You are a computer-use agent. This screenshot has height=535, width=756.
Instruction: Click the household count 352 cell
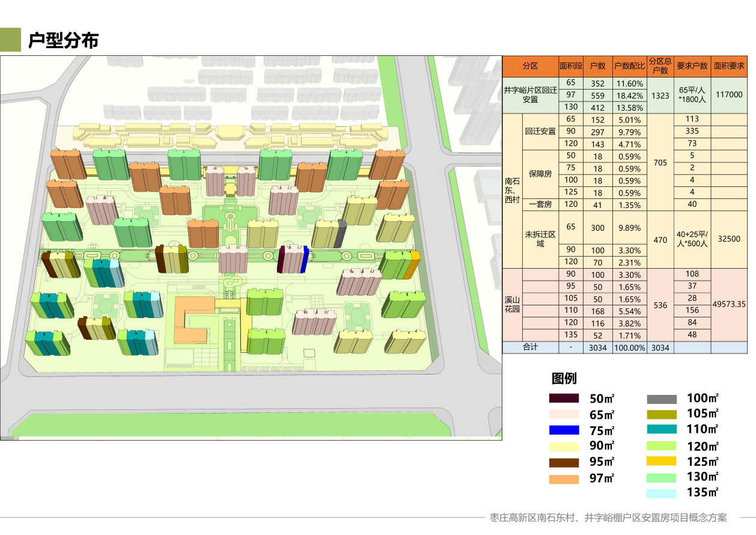tap(597, 84)
